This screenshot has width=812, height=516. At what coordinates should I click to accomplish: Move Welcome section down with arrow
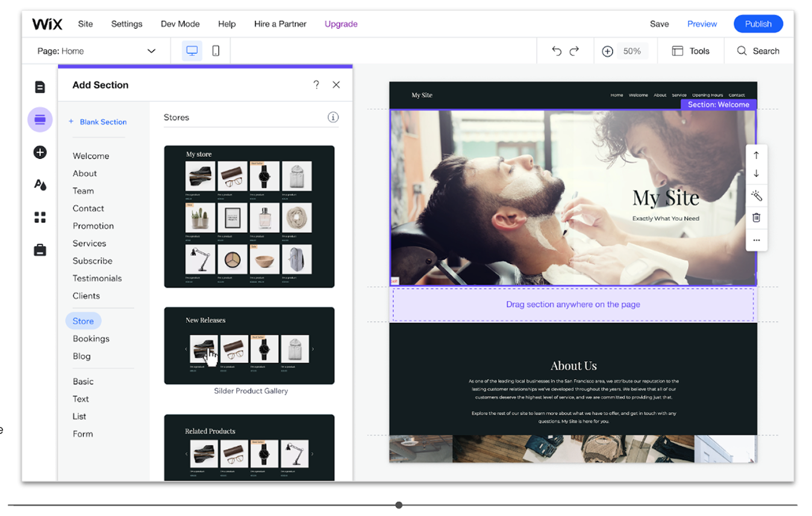pyautogui.click(x=757, y=174)
